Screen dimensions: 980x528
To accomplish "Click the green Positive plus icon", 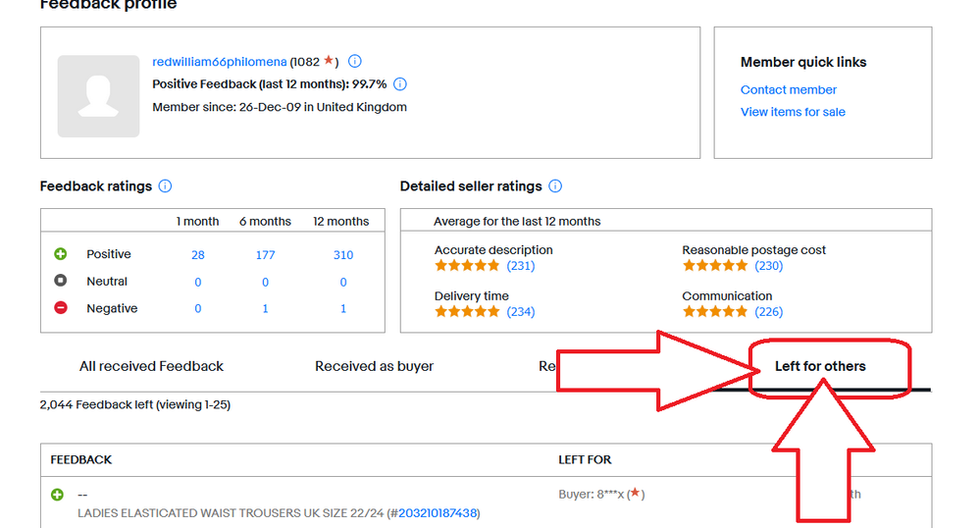I will pos(61,254).
